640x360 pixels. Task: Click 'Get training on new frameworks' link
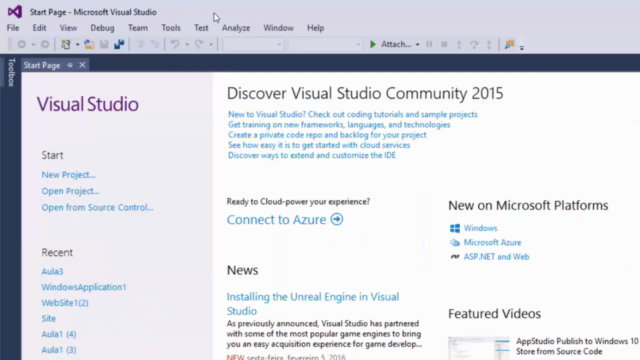coord(339,124)
